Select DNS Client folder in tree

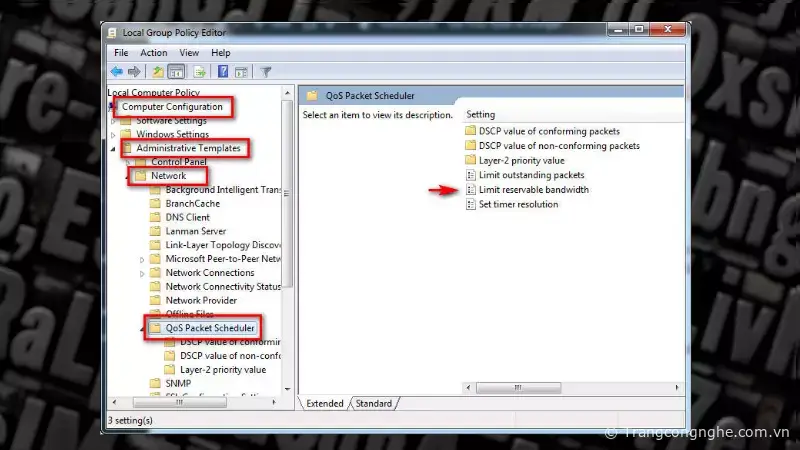click(187, 217)
